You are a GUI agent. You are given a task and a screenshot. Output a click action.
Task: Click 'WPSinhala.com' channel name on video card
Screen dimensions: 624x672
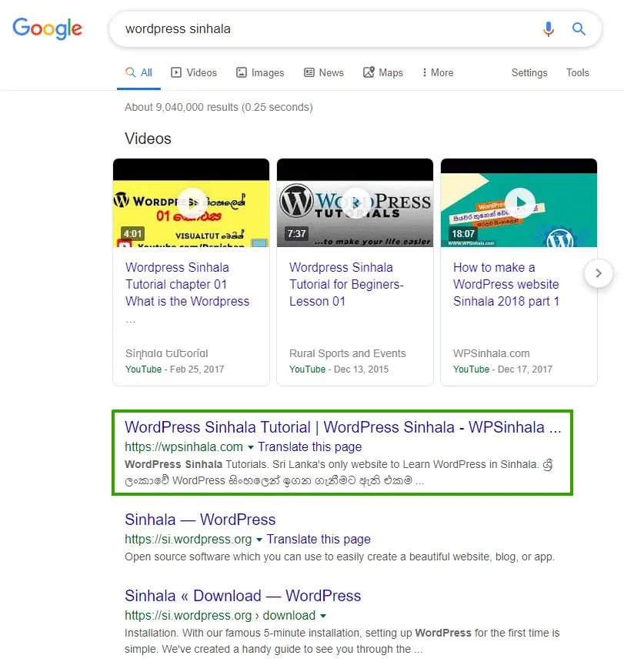point(491,353)
